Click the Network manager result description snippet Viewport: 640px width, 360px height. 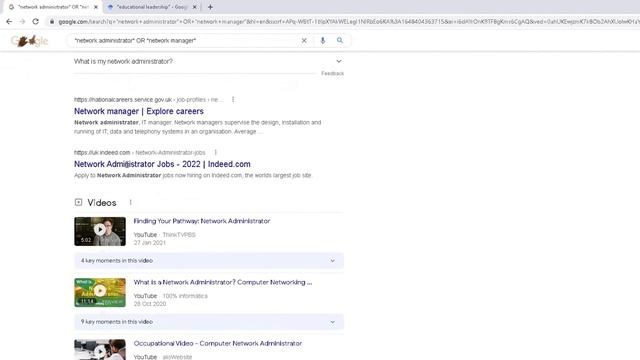point(198,127)
